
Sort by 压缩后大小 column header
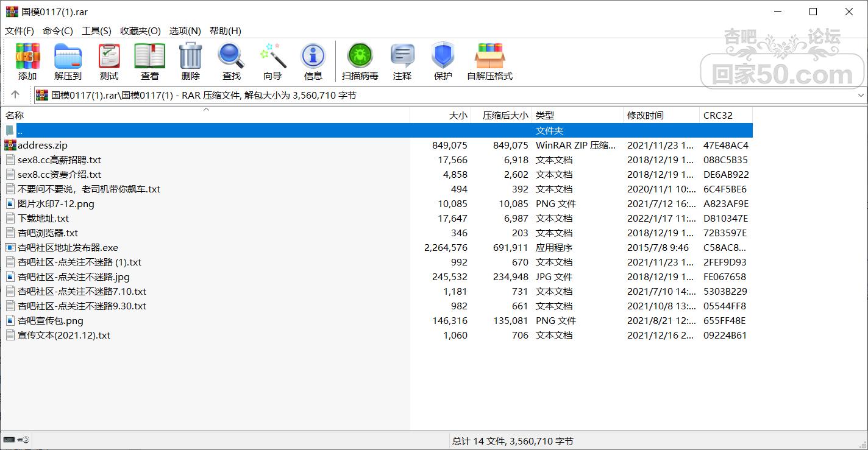[x=502, y=115]
